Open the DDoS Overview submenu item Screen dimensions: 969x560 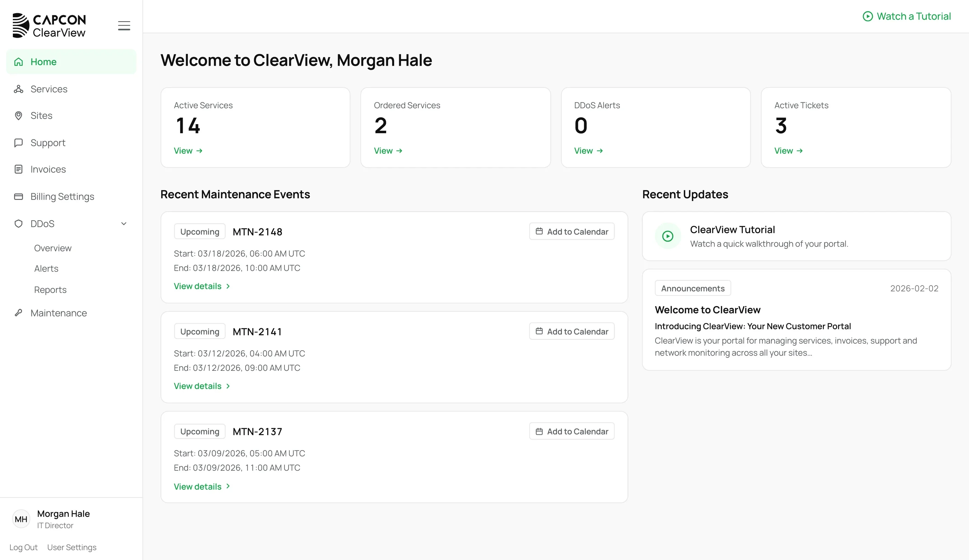tap(53, 248)
